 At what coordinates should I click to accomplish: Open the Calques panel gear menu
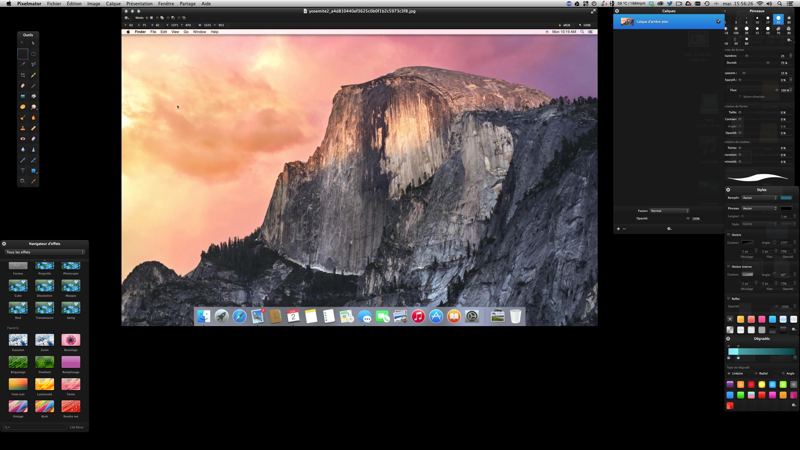[617, 11]
